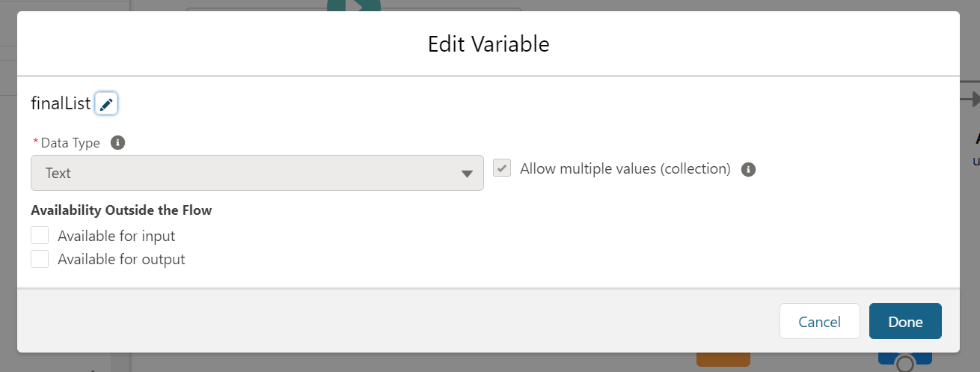Screen dimensions: 980x372
Task: Click the Done button
Action: tap(905, 321)
